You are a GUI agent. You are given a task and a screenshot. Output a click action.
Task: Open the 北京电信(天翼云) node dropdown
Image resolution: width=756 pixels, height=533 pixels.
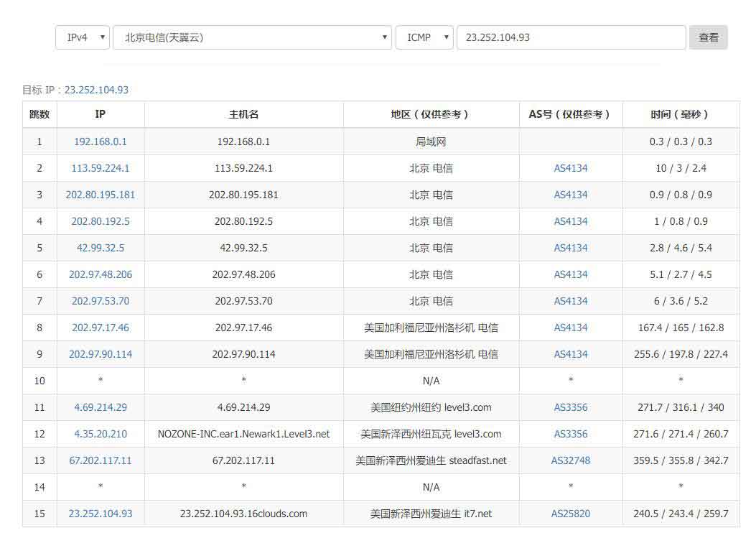coord(252,37)
